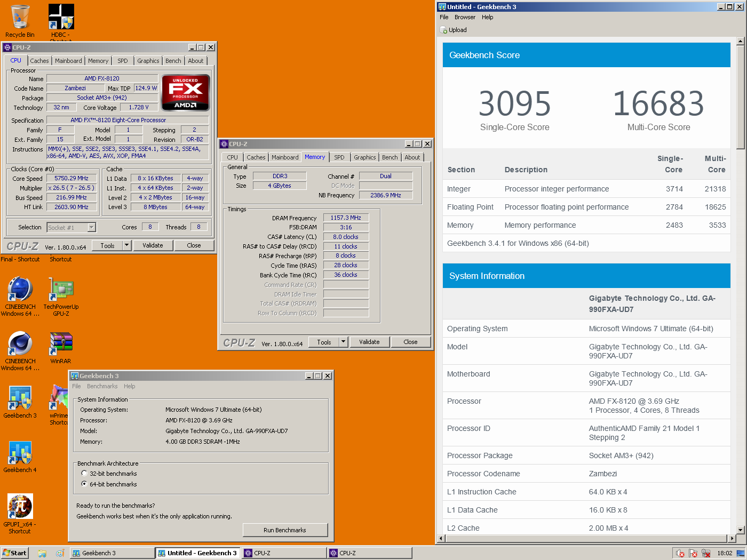Switch to Mainboard tab in CPU-Z CPU window
The image size is (747, 560).
click(x=68, y=61)
